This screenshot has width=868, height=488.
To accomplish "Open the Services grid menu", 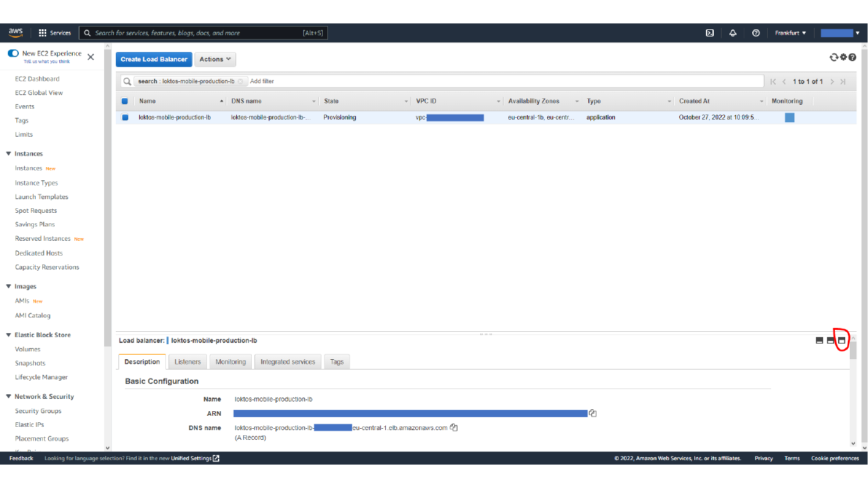I will tap(55, 33).
